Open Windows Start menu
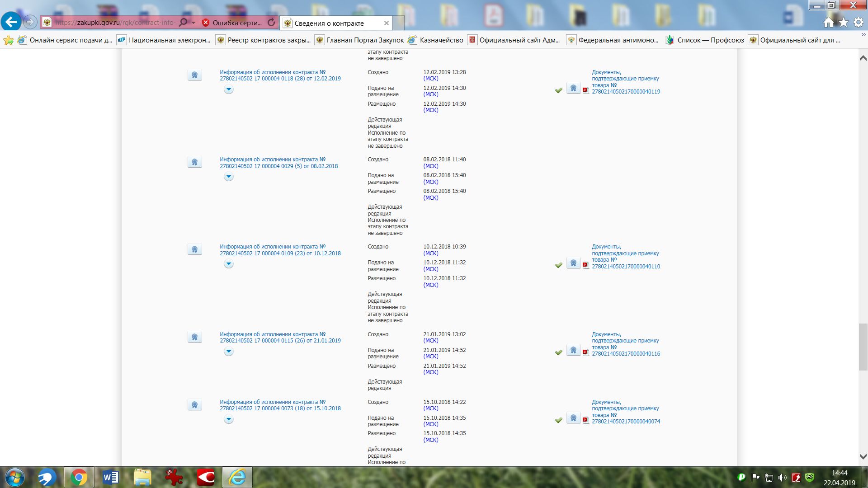Image resolution: width=868 pixels, height=488 pixels. [x=14, y=478]
